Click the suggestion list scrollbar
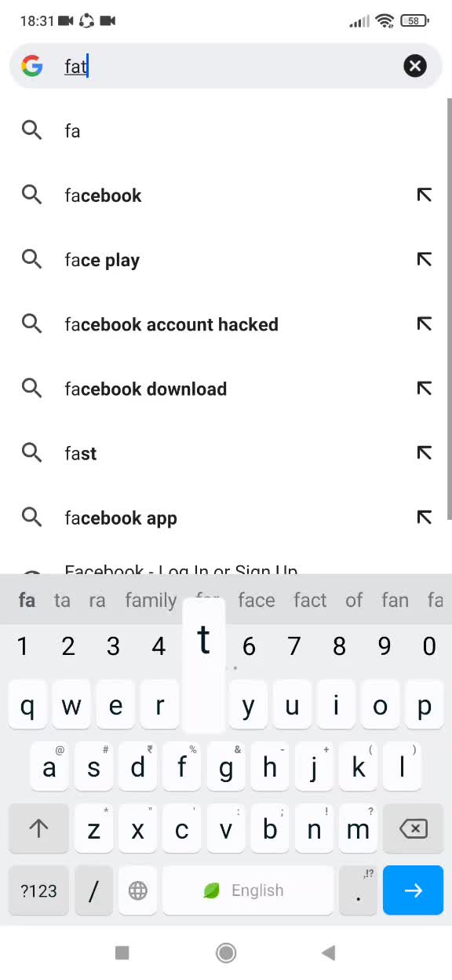Screen dimensions: 452x980 (450, 309)
